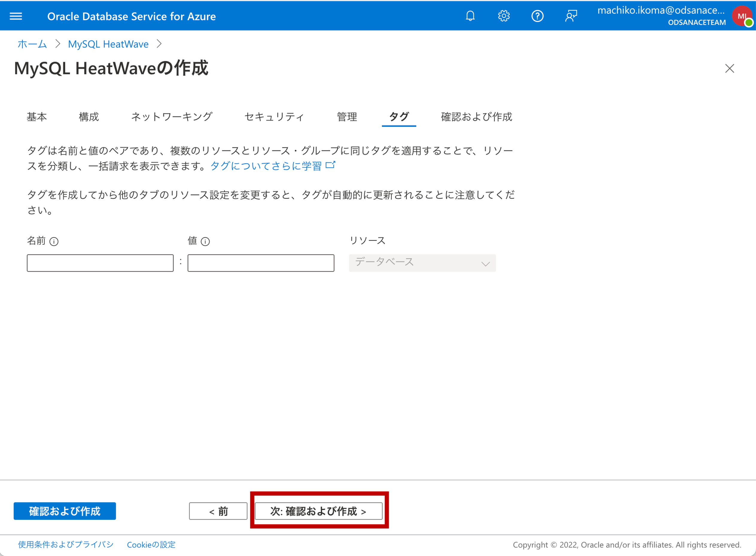Open the notifications bell
This screenshot has height=556, width=756.
(470, 16)
